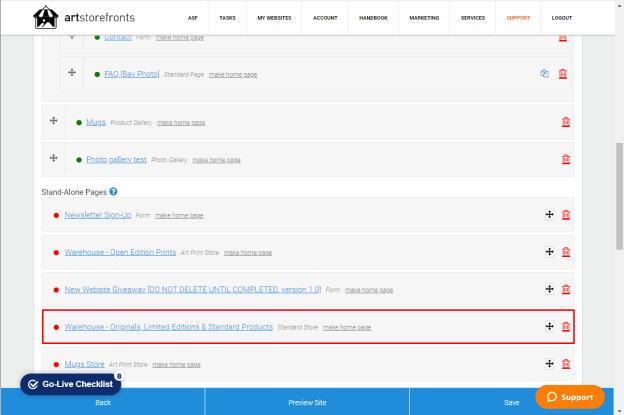Delete Warehouse - Originals, Limited Editions page
This screenshot has width=624, height=415.
(566, 327)
